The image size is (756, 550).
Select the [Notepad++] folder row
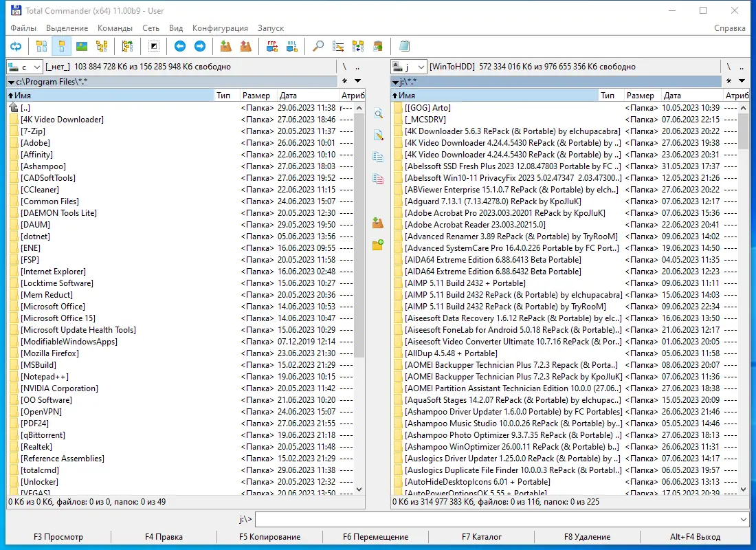click(x=181, y=376)
